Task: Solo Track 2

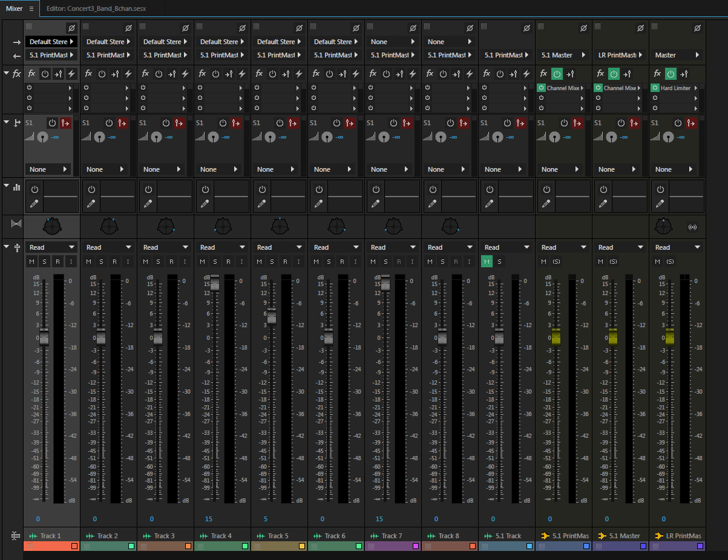Action: [101, 261]
